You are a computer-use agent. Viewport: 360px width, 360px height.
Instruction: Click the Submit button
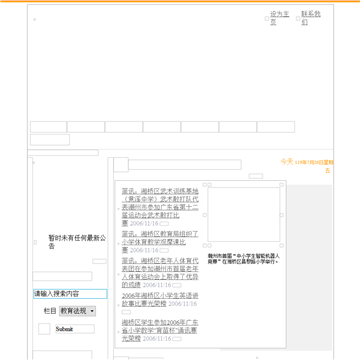75,329
